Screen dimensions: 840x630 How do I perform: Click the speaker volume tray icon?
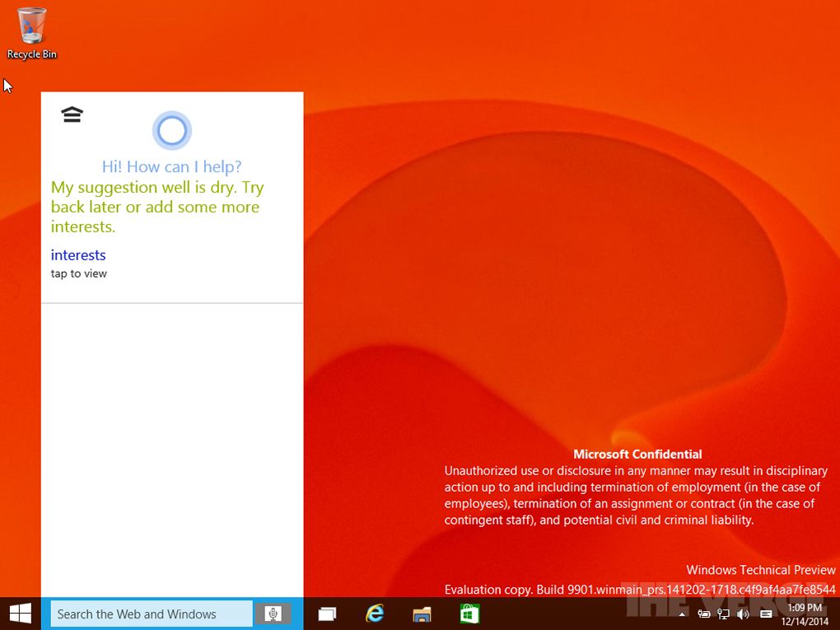(x=743, y=614)
